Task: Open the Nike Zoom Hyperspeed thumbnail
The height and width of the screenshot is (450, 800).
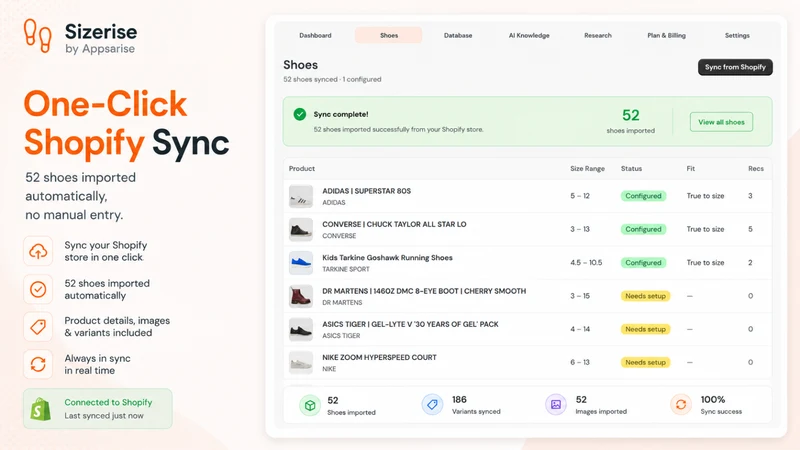Action: click(301, 363)
